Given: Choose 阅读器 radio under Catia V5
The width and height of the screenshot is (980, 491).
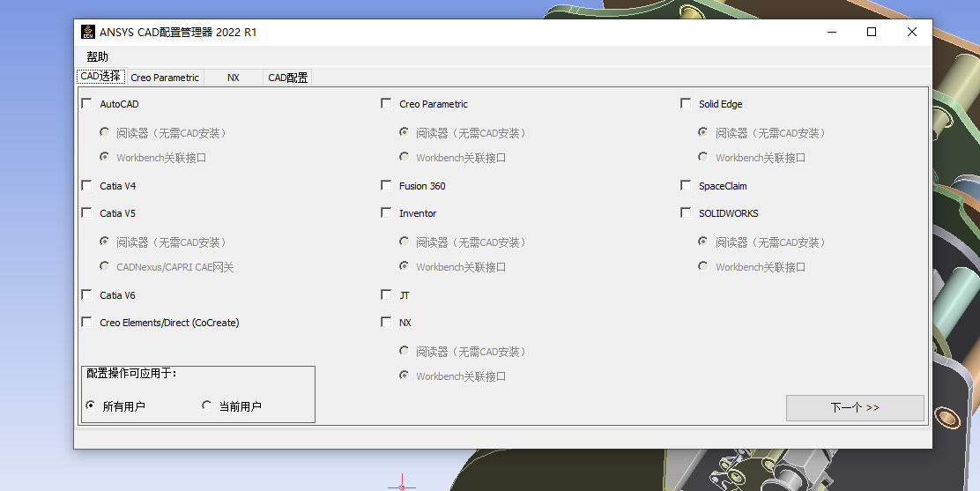Looking at the screenshot, I should click(x=104, y=242).
